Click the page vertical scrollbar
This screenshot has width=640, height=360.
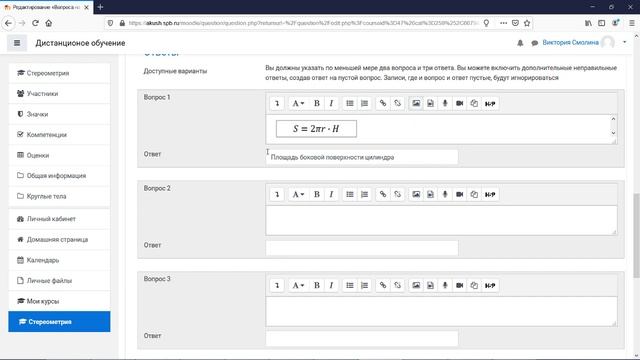[x=636, y=235]
